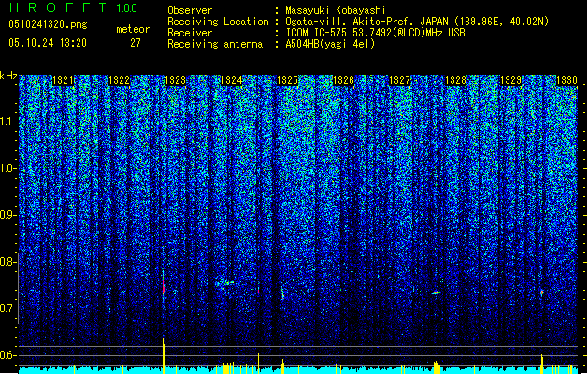Click the 1328 time marker
This screenshot has width=588, height=374.
tap(455, 80)
